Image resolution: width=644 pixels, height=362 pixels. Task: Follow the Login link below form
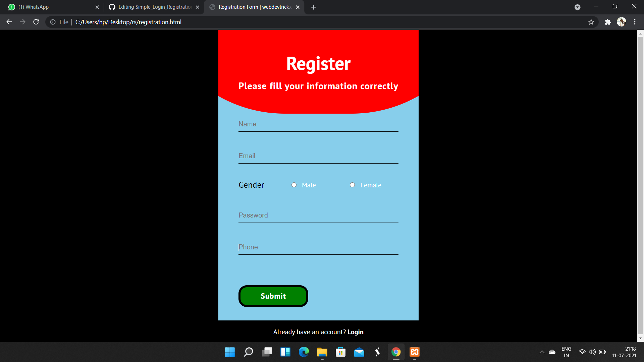[355, 332]
